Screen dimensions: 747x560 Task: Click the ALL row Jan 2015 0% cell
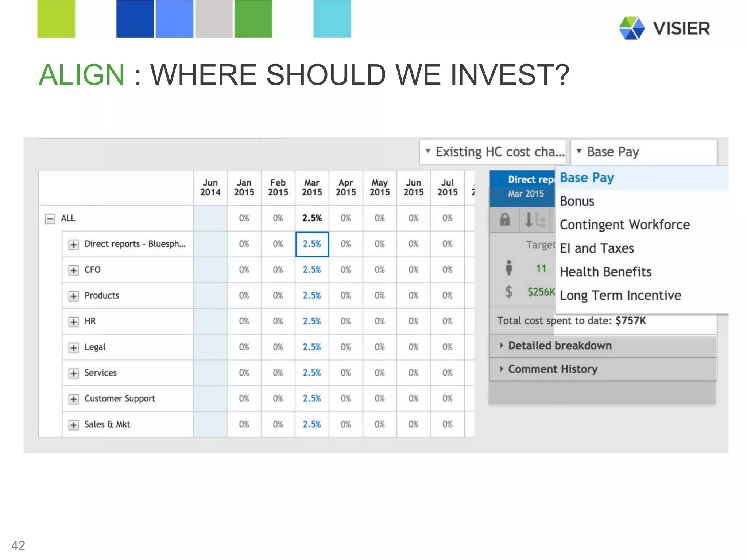pos(244,218)
